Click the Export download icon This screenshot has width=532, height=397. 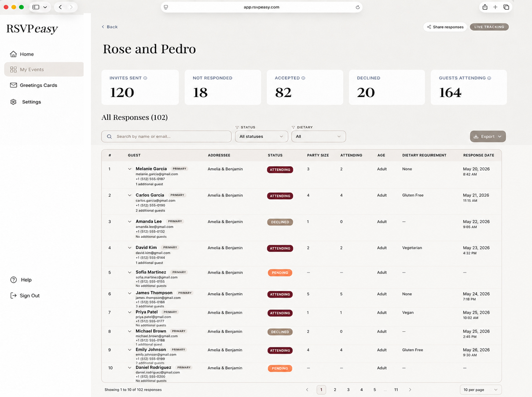[x=476, y=137]
